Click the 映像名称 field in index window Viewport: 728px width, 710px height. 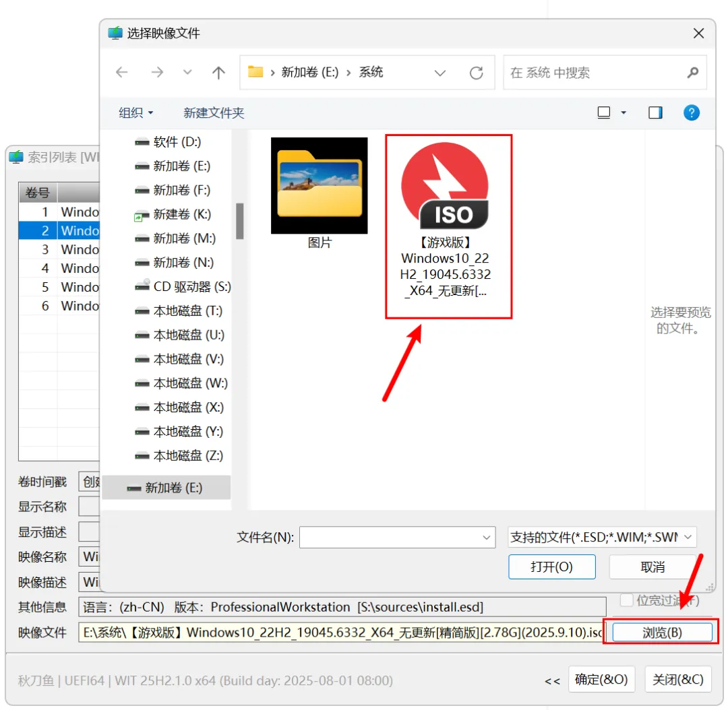(x=89, y=556)
